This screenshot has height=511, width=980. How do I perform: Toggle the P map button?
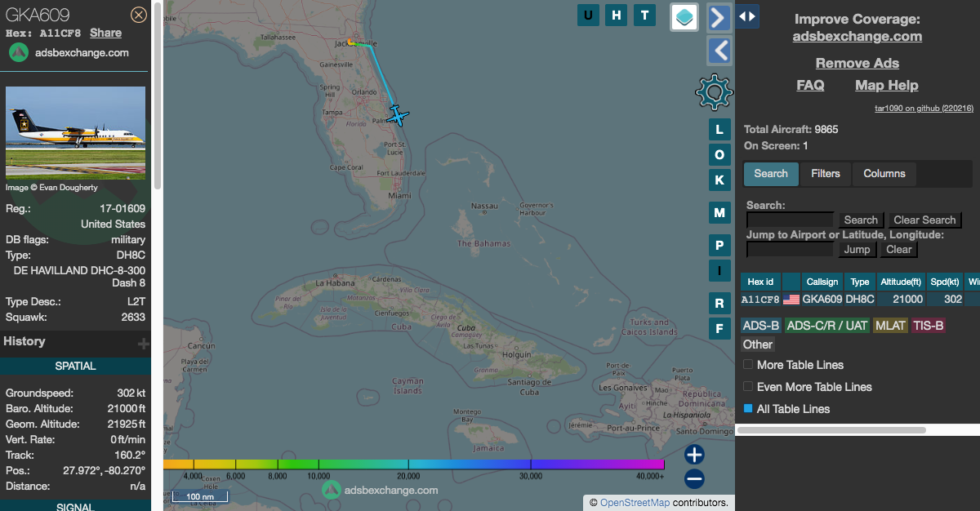pos(719,245)
